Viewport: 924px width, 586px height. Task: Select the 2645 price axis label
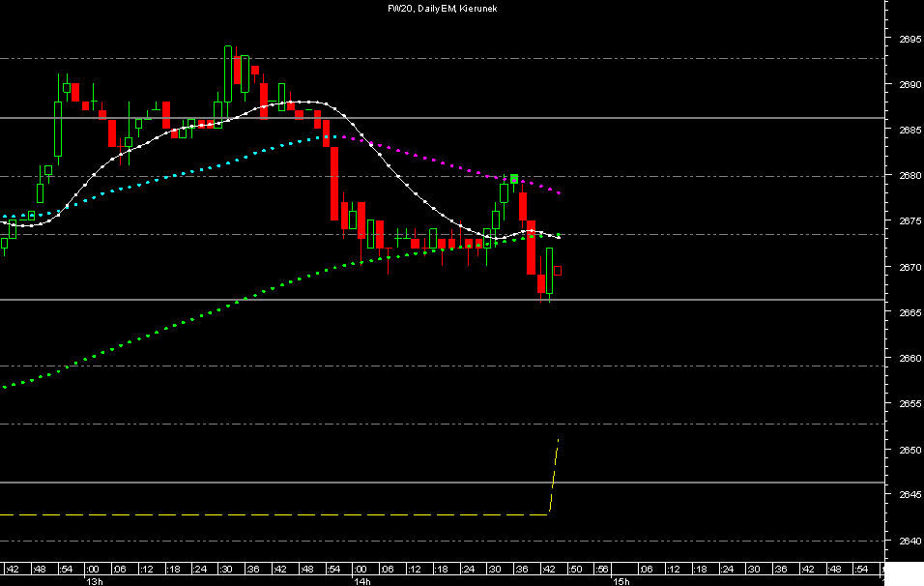[910, 495]
